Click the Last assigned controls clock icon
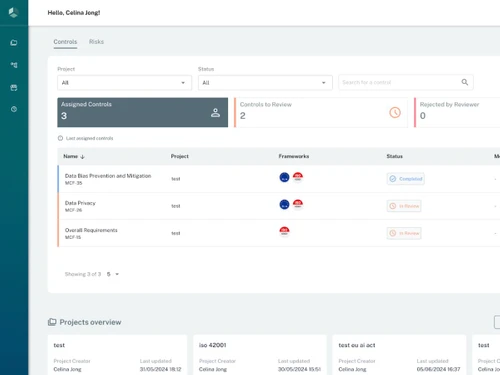This screenshot has width=500, height=375. [60, 138]
